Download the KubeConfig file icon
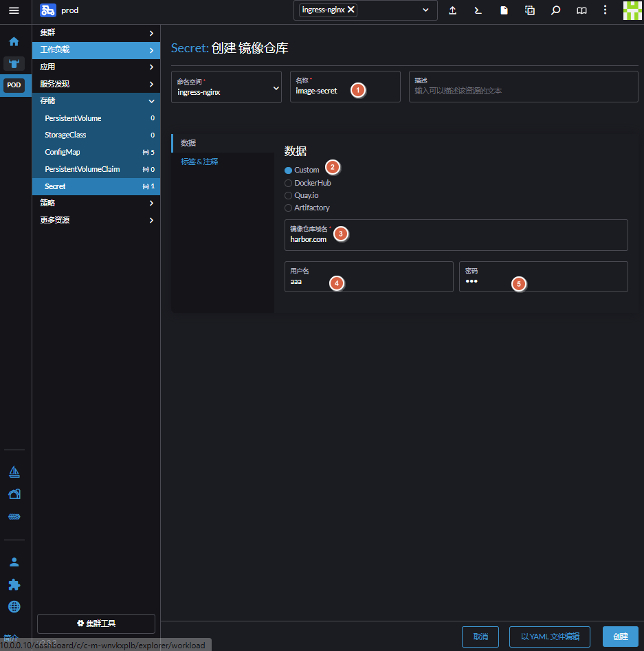Image resolution: width=644 pixels, height=651 pixels. [504, 10]
